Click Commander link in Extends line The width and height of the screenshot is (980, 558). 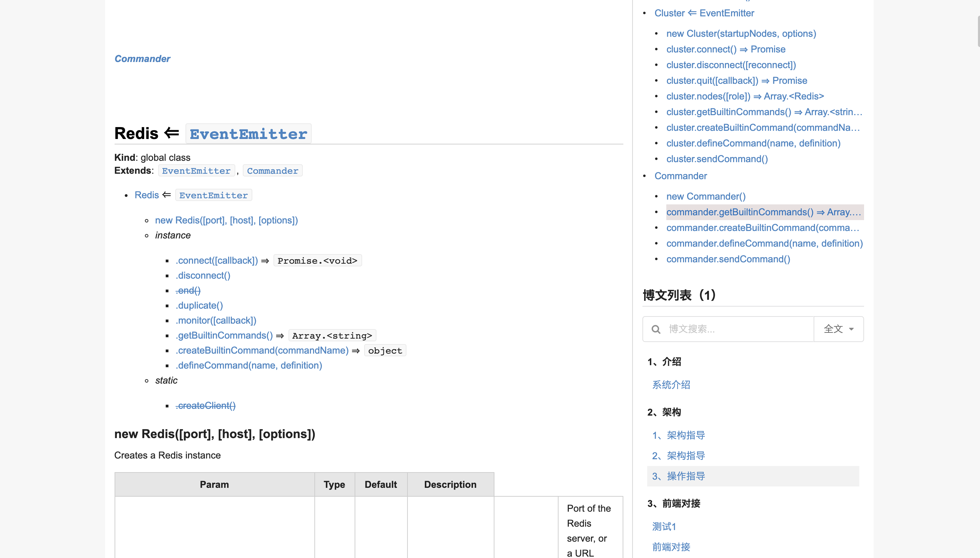pos(272,171)
